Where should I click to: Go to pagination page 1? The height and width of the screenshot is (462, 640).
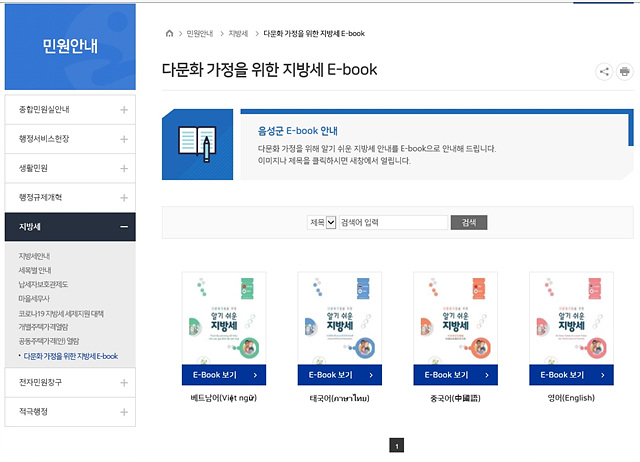coord(397,446)
